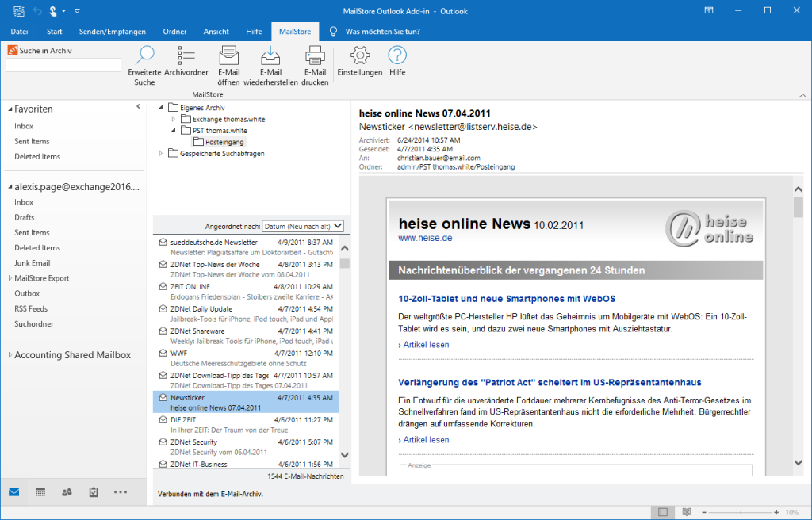The height and width of the screenshot is (520, 812).
Task: Open the People view icon
Action: click(67, 492)
